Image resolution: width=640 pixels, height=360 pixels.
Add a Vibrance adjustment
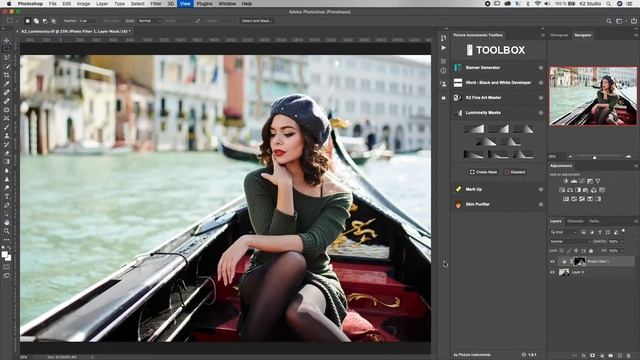point(598,181)
